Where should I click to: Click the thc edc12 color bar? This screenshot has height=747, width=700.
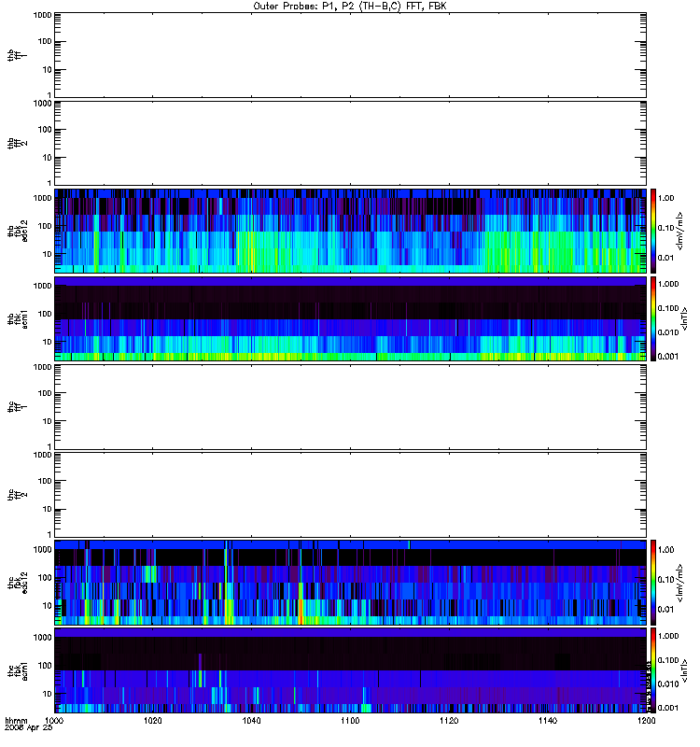pos(653,583)
